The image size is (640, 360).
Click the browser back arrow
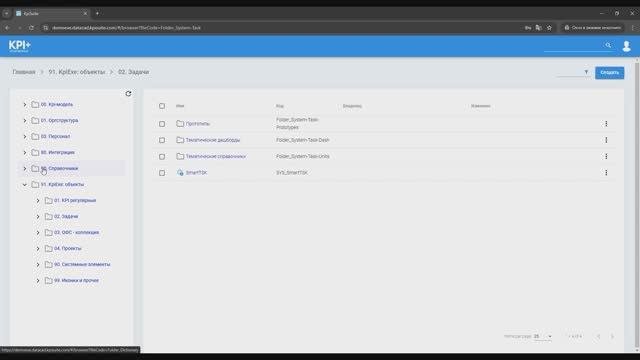[7, 28]
